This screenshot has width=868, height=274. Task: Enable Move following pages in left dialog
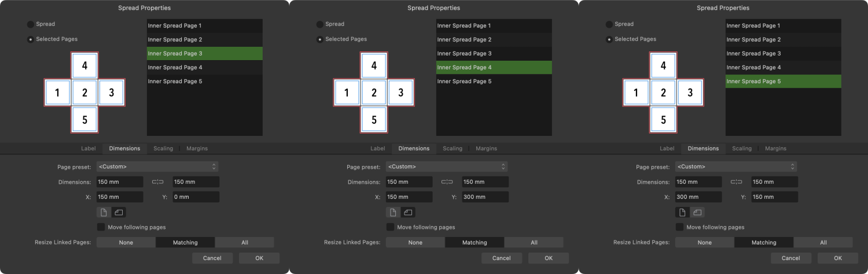click(x=101, y=227)
